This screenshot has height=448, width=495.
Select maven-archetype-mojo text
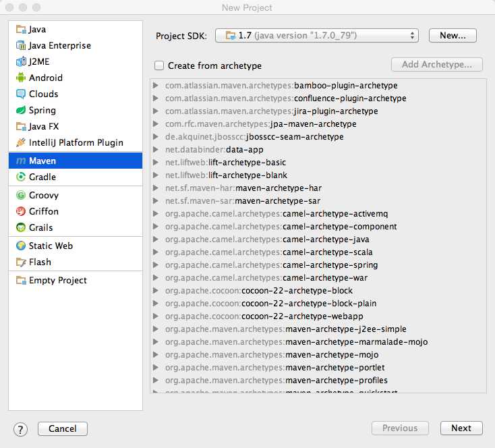332,355
